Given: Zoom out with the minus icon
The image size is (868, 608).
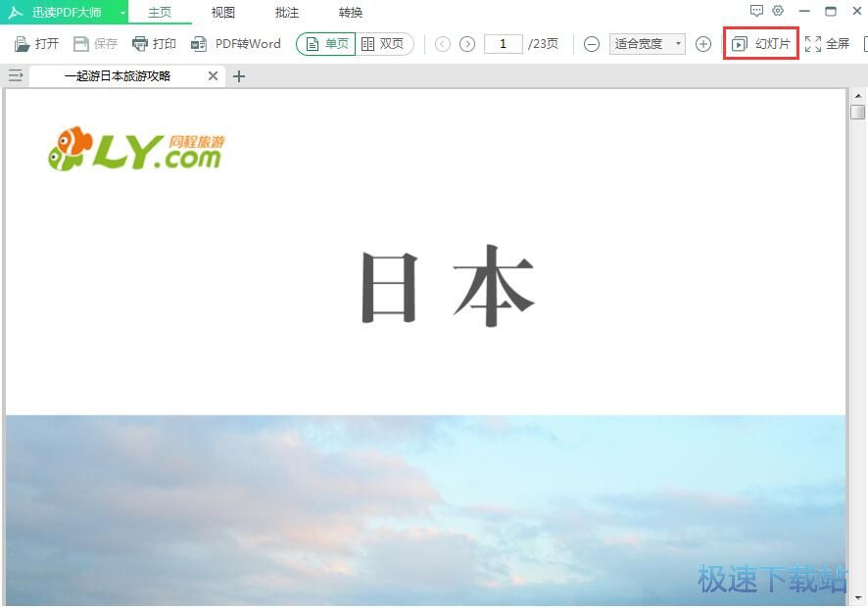Looking at the screenshot, I should pyautogui.click(x=592, y=43).
